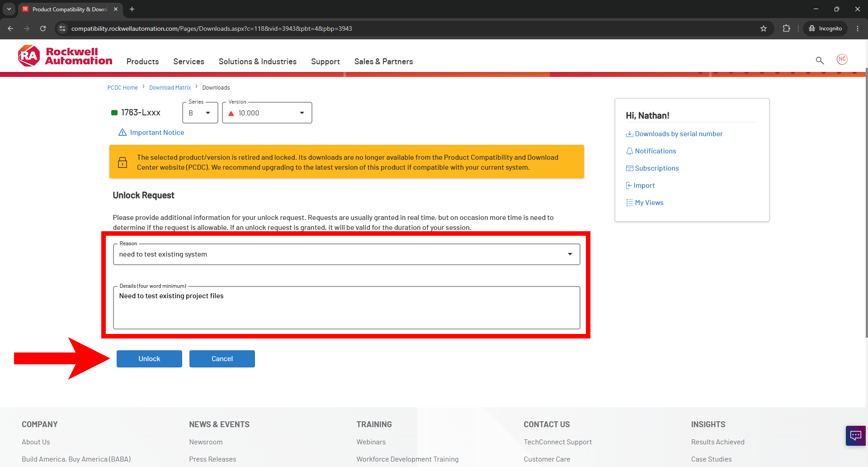Image resolution: width=868 pixels, height=467 pixels.
Task: Go to Download Matrix breadcrumb
Action: pyautogui.click(x=170, y=88)
